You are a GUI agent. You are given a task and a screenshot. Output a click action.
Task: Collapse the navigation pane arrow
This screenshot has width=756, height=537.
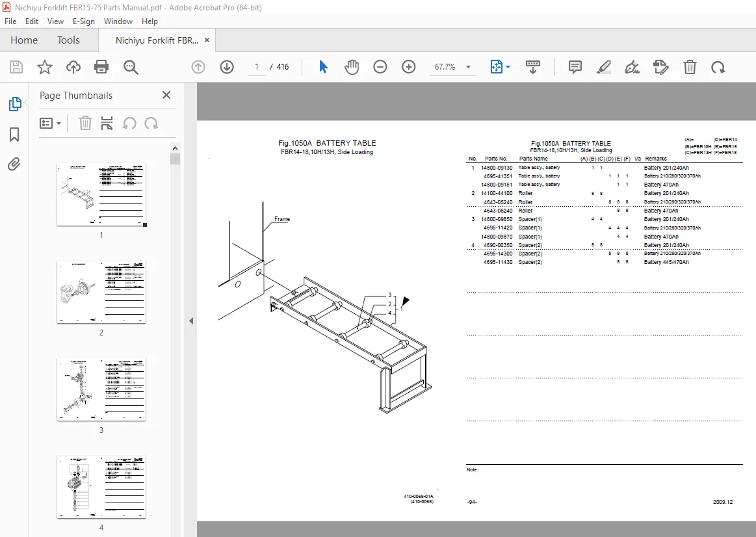coord(191,321)
